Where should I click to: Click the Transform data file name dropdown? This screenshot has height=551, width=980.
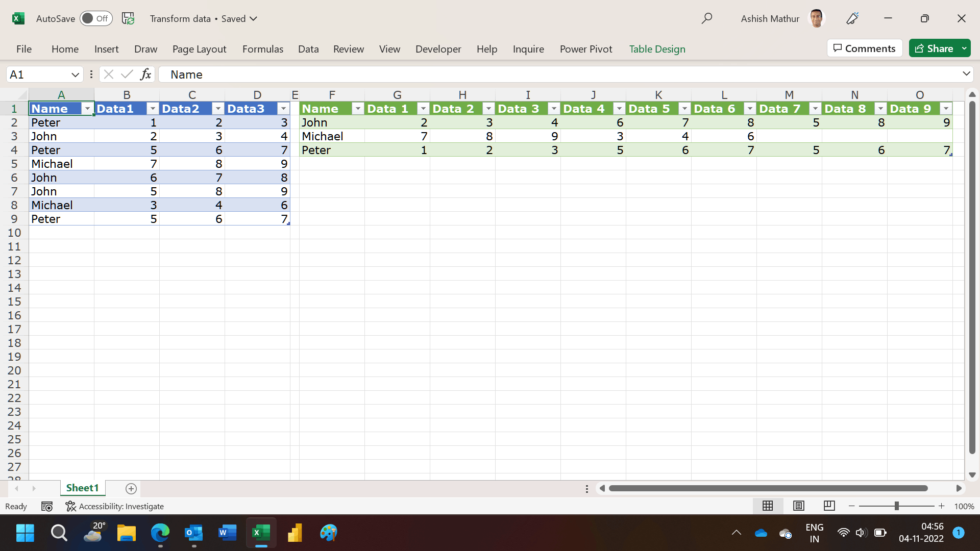pos(204,18)
